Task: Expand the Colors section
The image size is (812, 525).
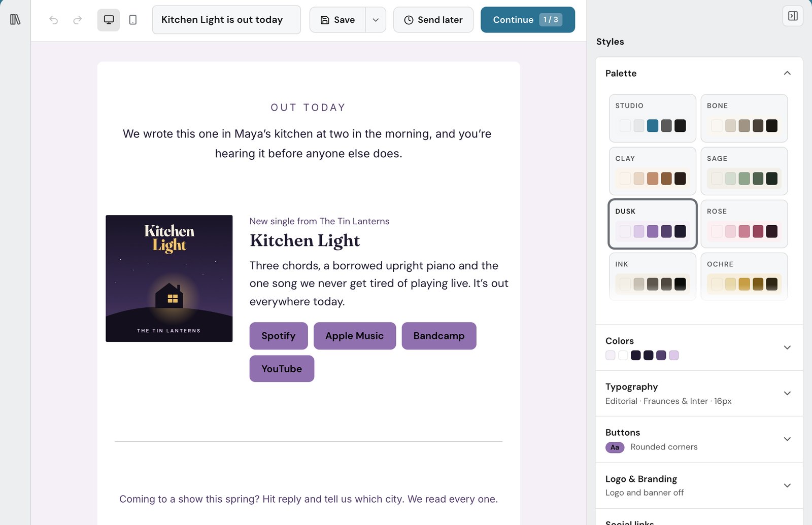Action: pos(699,347)
